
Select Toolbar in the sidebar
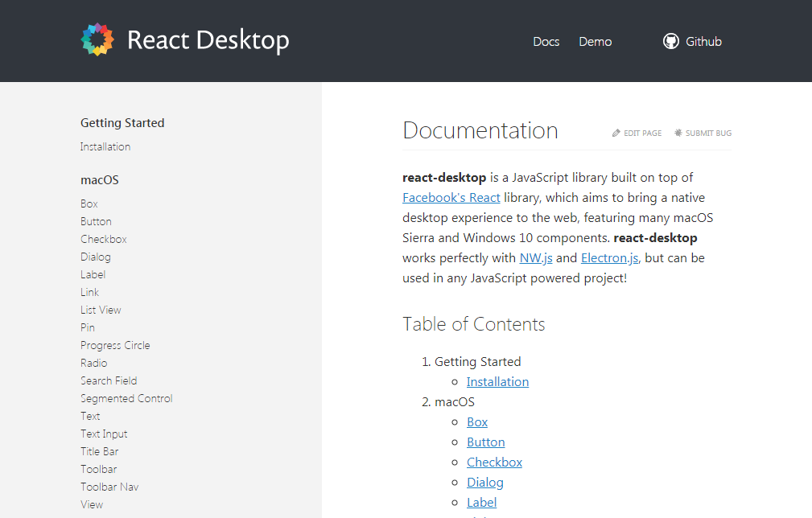98,470
